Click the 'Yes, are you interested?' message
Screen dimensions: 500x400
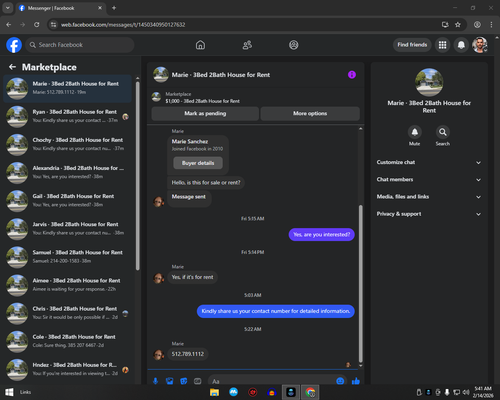[321, 235]
